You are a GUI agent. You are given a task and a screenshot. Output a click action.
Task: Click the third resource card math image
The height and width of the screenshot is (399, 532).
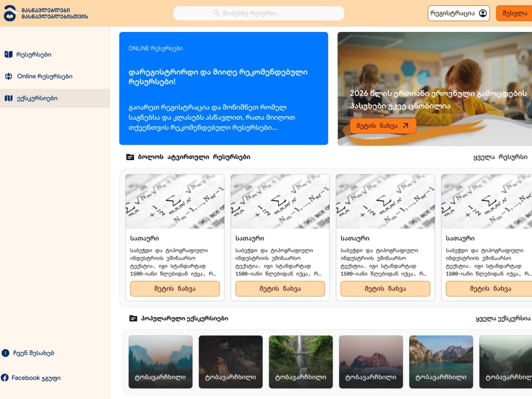point(385,202)
